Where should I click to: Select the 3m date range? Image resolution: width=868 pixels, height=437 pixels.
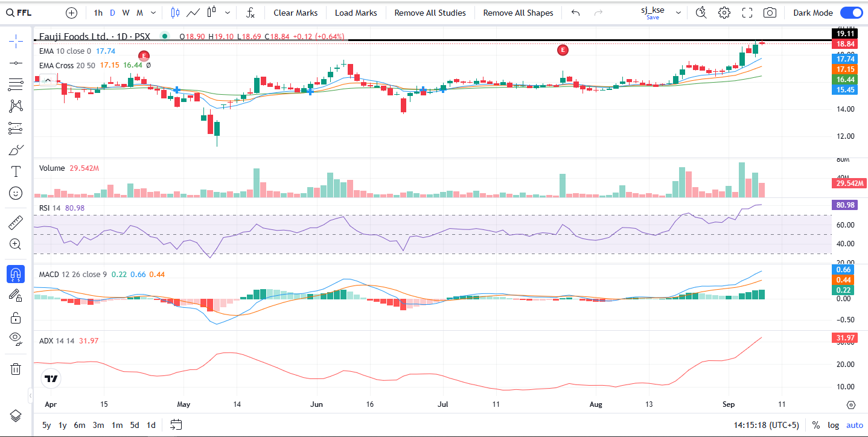[x=98, y=425]
